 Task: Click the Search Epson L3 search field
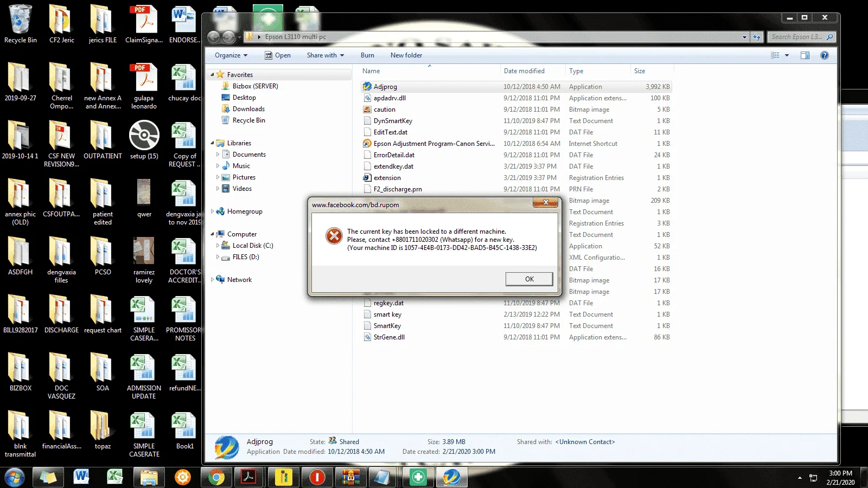pyautogui.click(x=801, y=37)
